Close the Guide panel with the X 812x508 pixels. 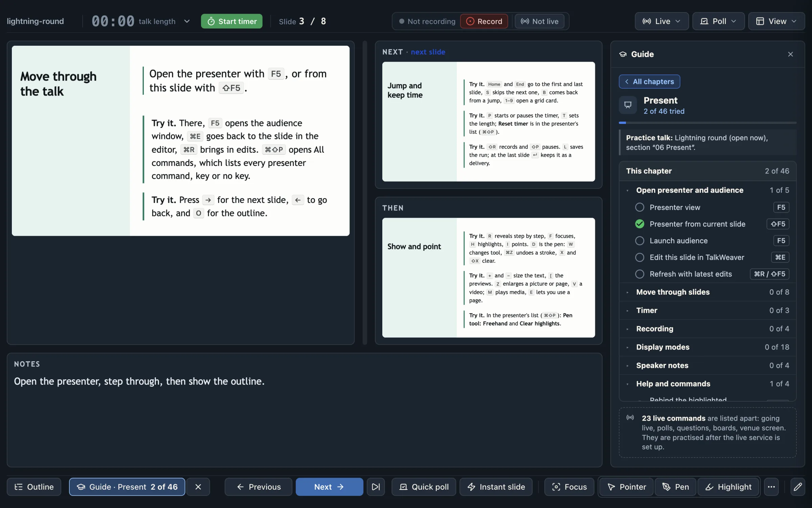[x=790, y=54]
